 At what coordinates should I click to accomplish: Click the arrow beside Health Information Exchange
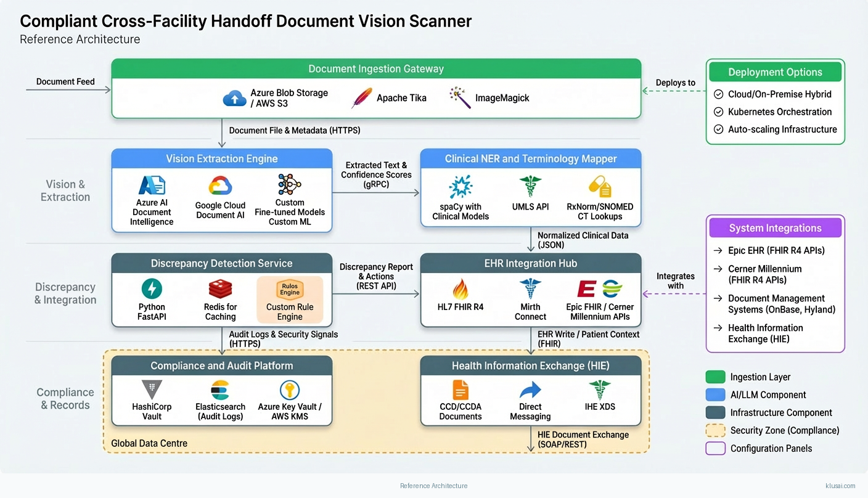718,329
